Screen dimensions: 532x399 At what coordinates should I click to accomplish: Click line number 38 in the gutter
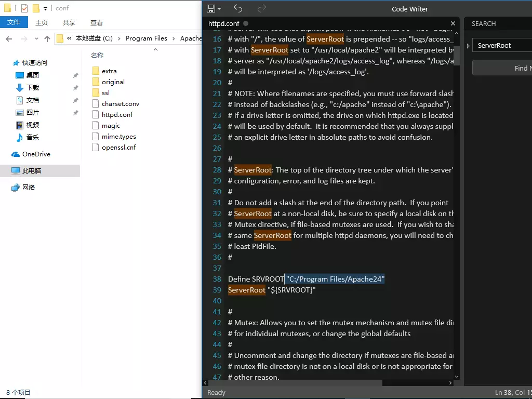click(217, 279)
